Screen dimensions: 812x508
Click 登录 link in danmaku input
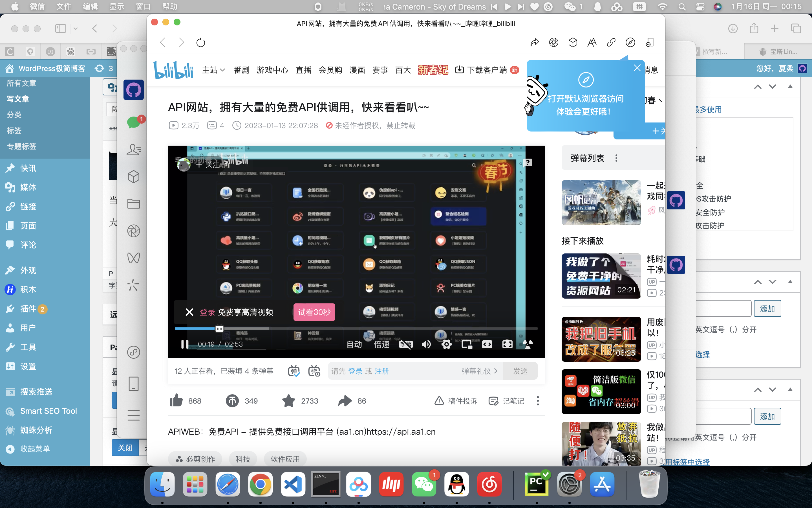pyautogui.click(x=355, y=371)
